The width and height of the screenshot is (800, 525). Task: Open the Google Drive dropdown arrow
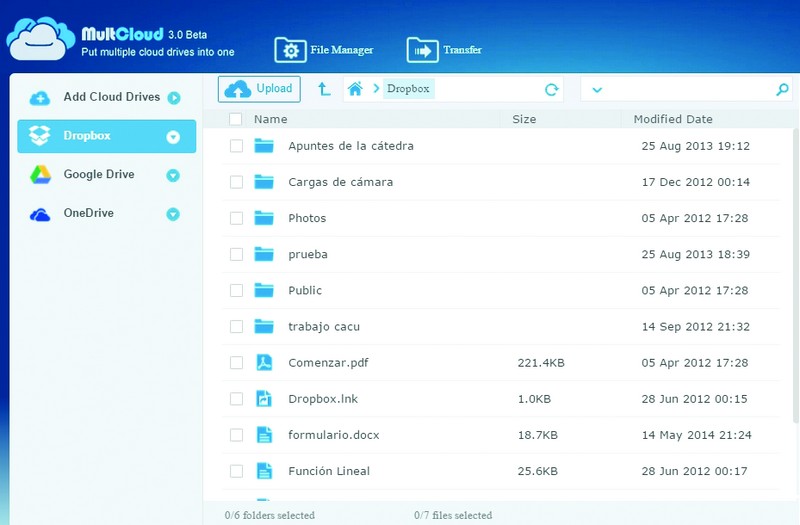point(173,176)
